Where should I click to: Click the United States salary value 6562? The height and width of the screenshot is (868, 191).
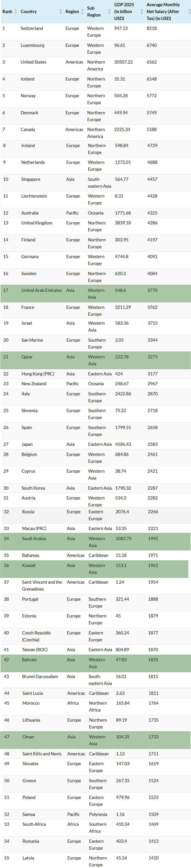(x=151, y=62)
